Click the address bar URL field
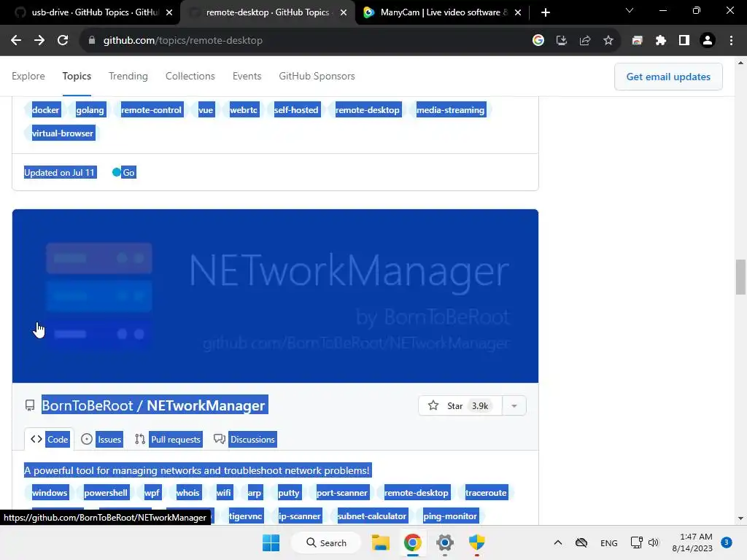Viewport: 747px width, 560px height. (305, 41)
